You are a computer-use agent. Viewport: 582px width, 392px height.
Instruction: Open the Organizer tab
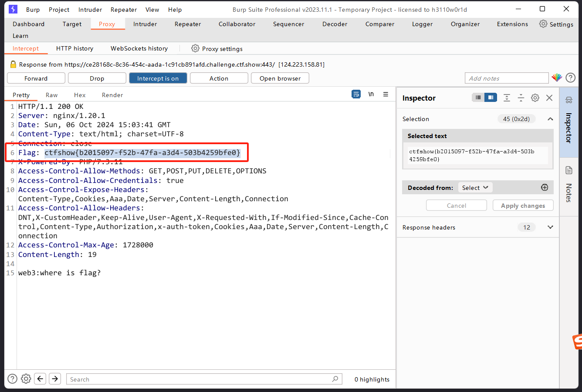click(465, 24)
